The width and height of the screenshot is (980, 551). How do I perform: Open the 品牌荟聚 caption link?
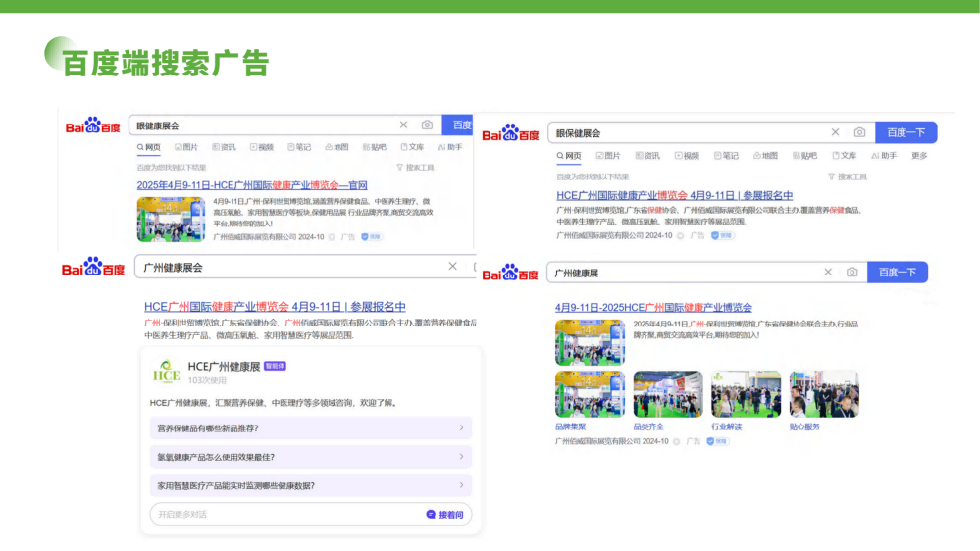coord(571,426)
